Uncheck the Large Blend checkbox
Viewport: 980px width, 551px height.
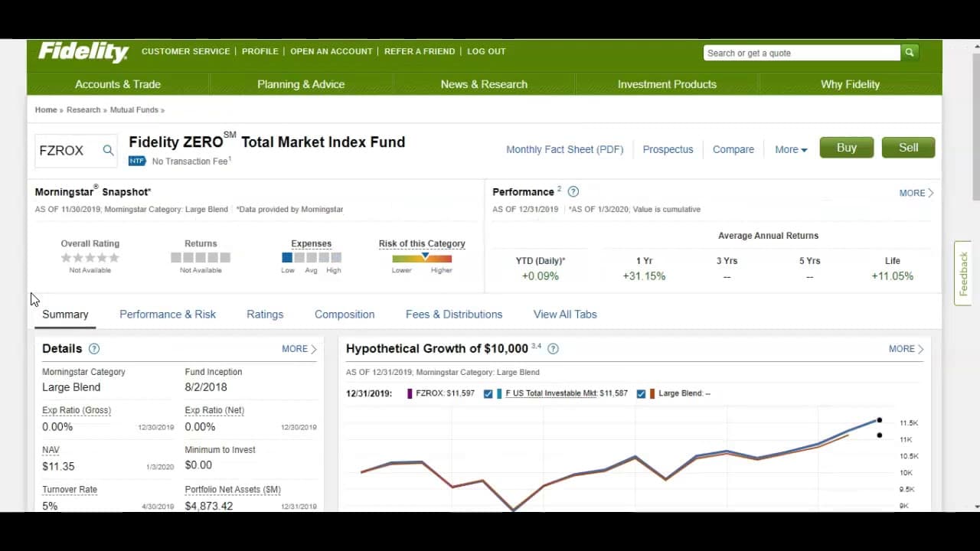(x=641, y=393)
